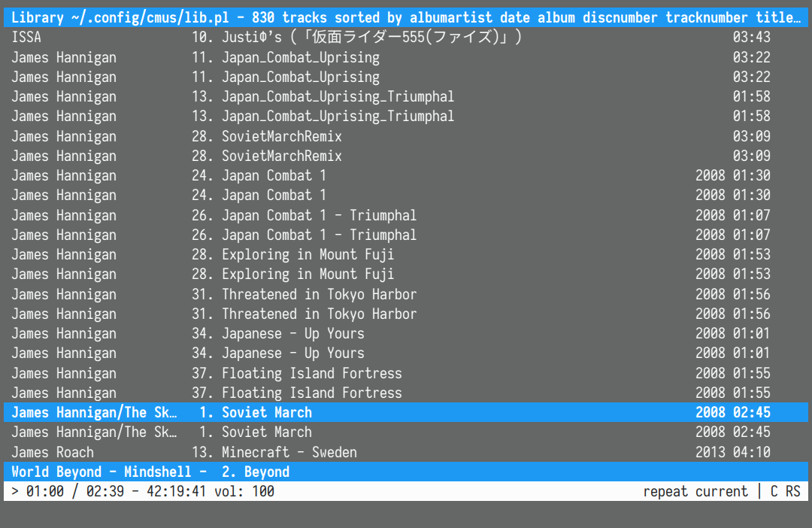Select the first Exploring in Mount Fuji row
The width and height of the screenshot is (812, 528).
coord(308,254)
